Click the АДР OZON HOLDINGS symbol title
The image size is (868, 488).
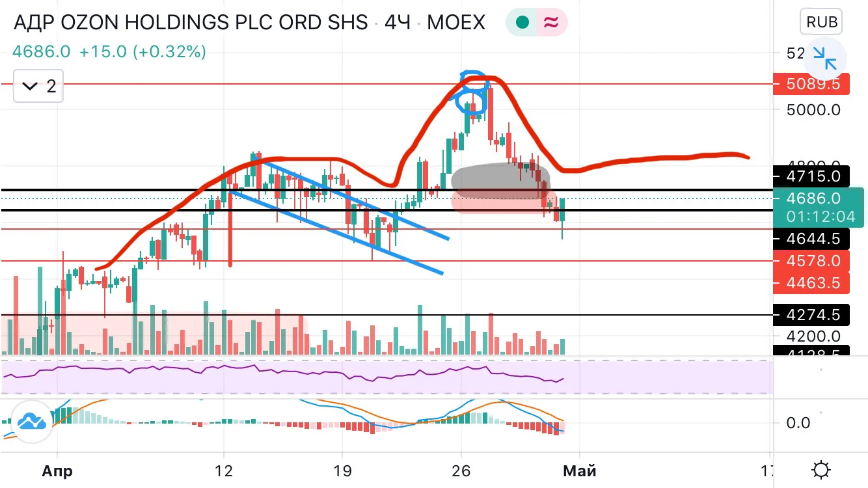(x=191, y=23)
